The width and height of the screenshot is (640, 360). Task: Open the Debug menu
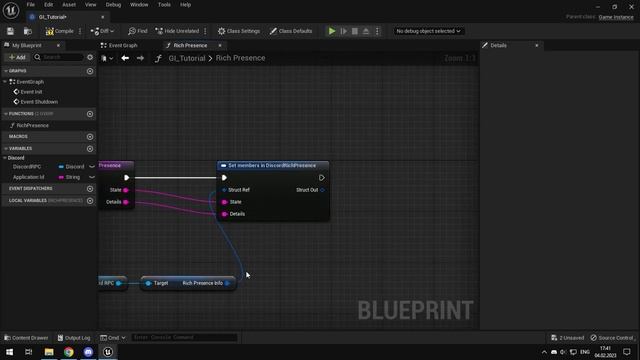point(113,5)
